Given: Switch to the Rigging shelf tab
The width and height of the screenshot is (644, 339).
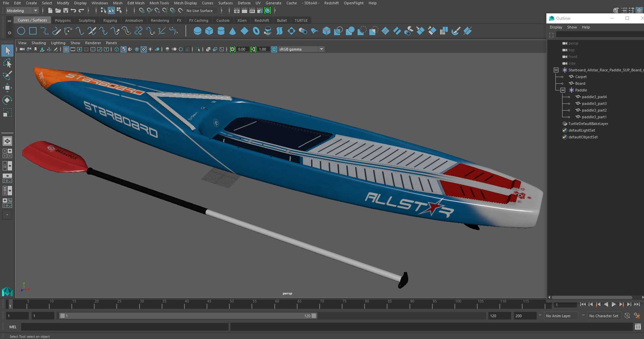Looking at the screenshot, I should pyautogui.click(x=110, y=20).
